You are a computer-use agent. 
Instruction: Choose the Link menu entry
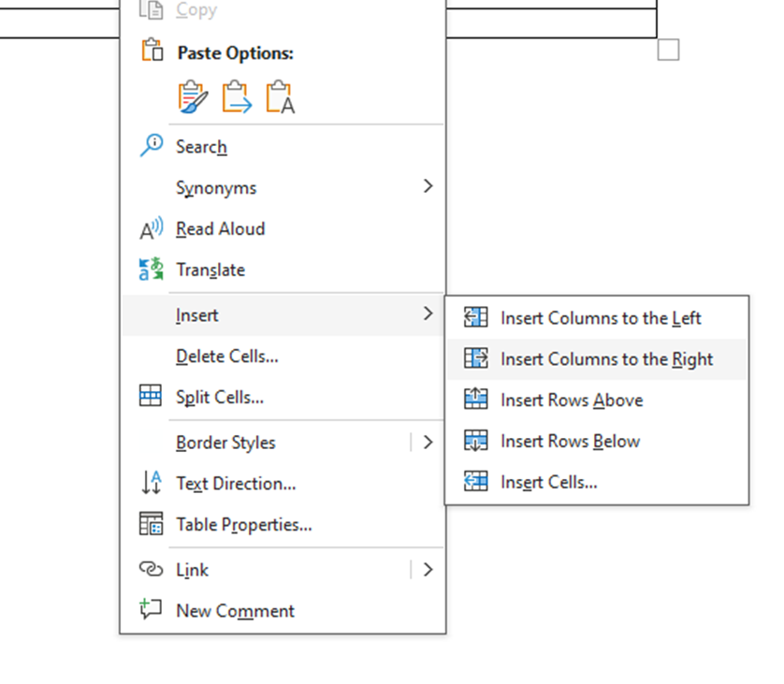click(x=283, y=570)
